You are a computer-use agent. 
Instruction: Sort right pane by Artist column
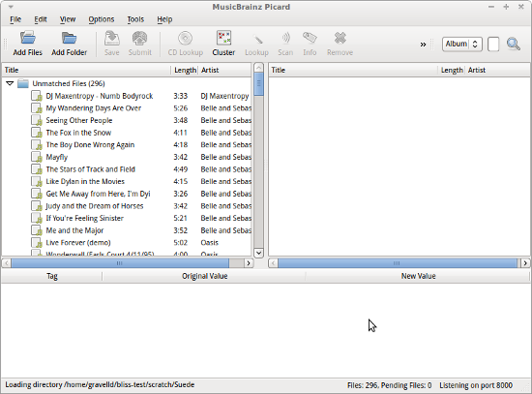pyautogui.click(x=497, y=70)
